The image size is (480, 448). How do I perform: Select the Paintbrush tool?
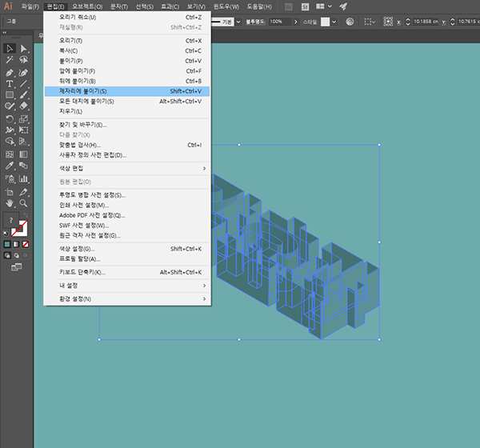click(x=23, y=95)
